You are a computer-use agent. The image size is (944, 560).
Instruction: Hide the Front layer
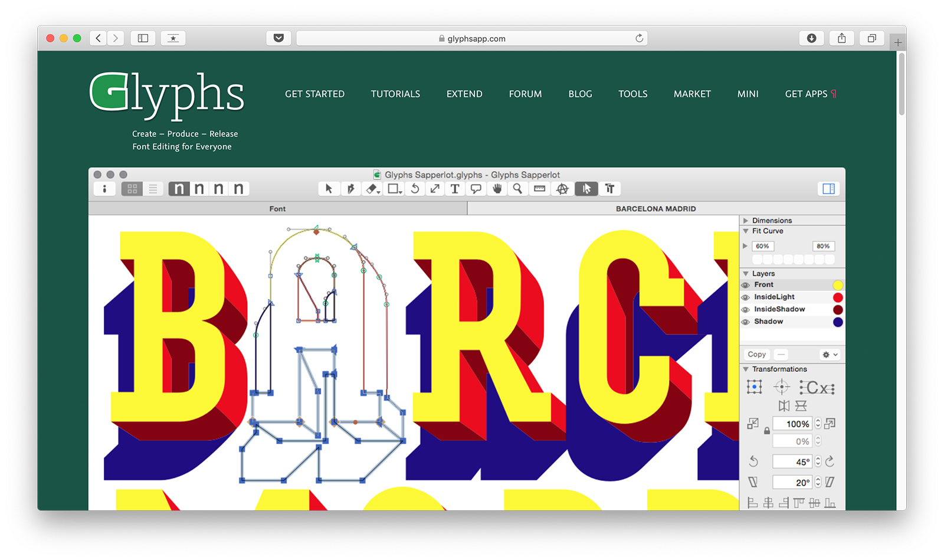746,285
